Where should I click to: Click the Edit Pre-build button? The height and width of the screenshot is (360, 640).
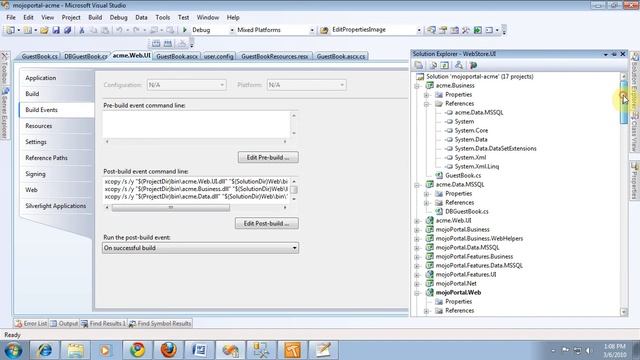[268, 158]
